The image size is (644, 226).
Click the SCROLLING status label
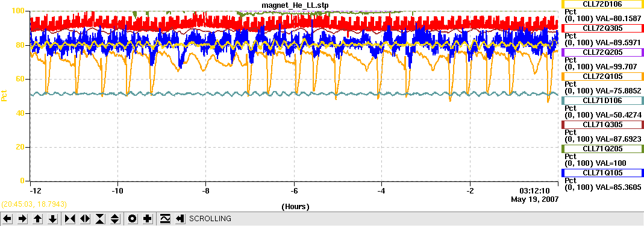point(210,219)
